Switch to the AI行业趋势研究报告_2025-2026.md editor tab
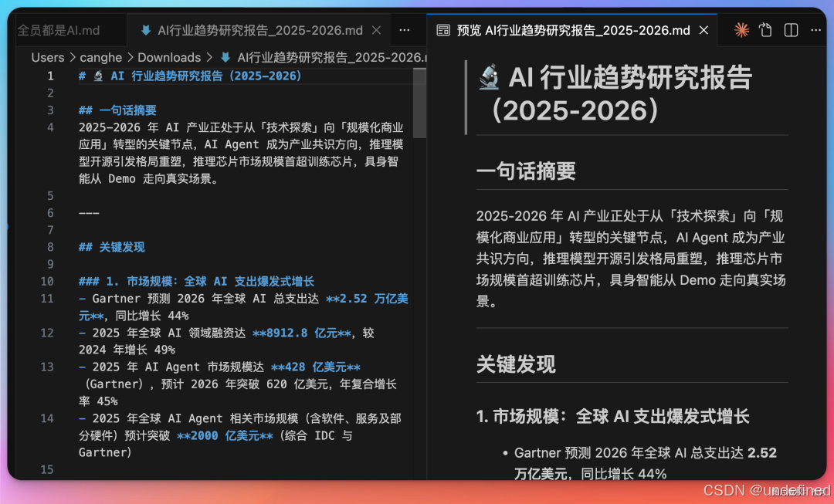This screenshot has width=834, height=504. 259,30
